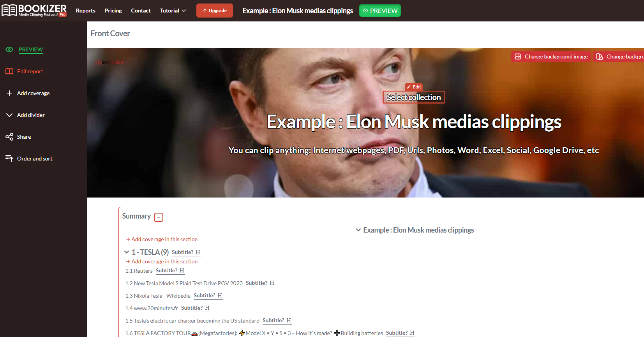Click the Order and sort icon
The height and width of the screenshot is (337, 644).
coord(9,158)
